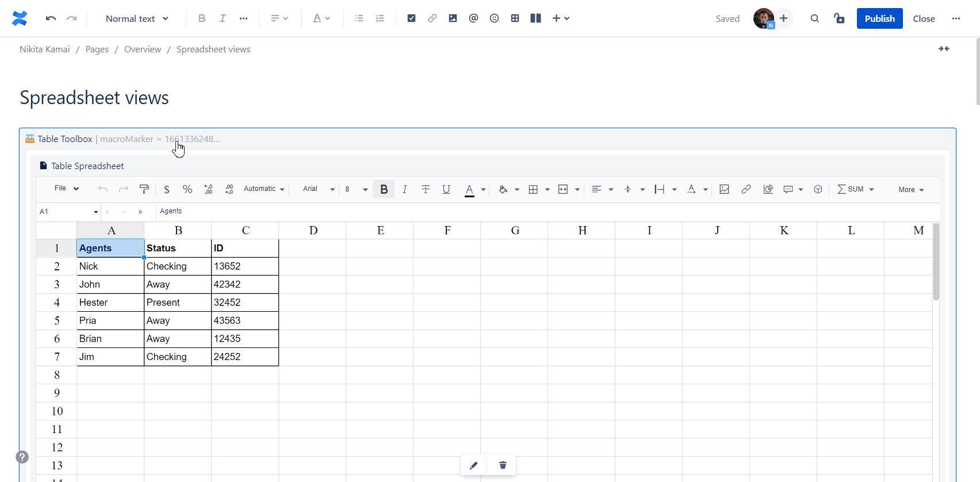Viewport: 980px width, 482px height.
Task: Publish the page
Action: click(x=879, y=18)
